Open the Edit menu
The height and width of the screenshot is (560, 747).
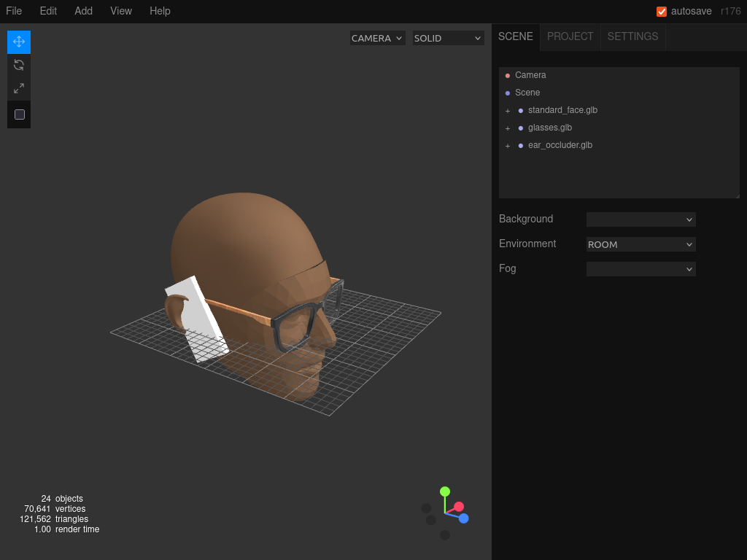(48, 11)
